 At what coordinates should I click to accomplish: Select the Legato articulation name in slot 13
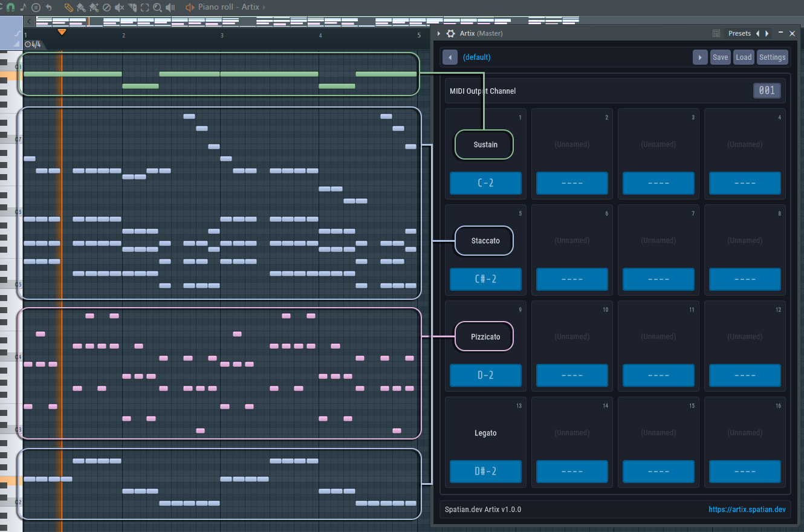(x=485, y=433)
